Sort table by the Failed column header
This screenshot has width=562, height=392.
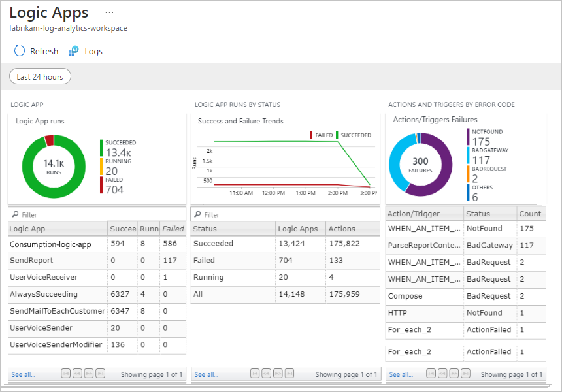[x=172, y=228]
